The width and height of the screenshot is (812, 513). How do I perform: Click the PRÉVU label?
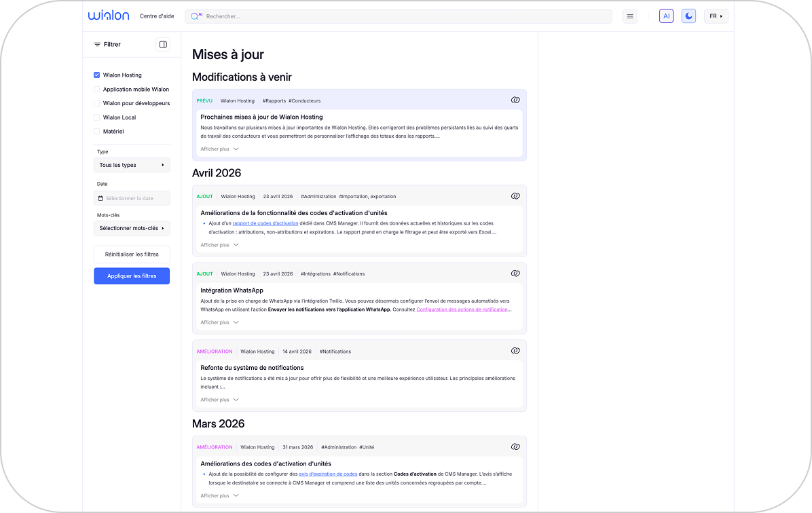click(x=204, y=101)
